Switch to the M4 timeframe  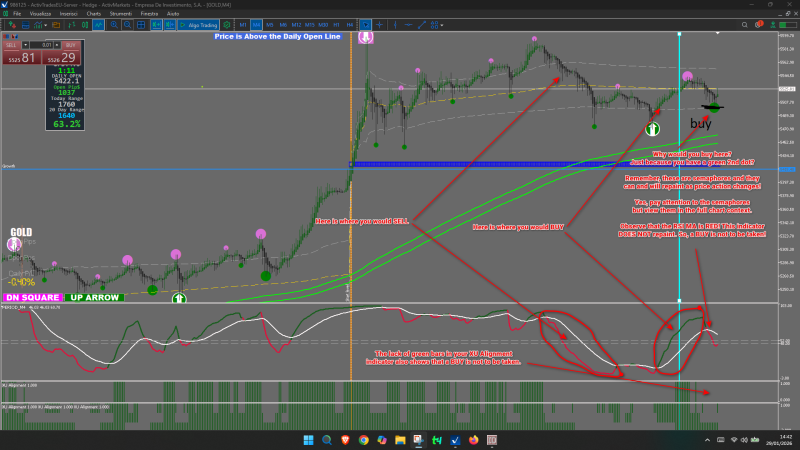[256, 25]
